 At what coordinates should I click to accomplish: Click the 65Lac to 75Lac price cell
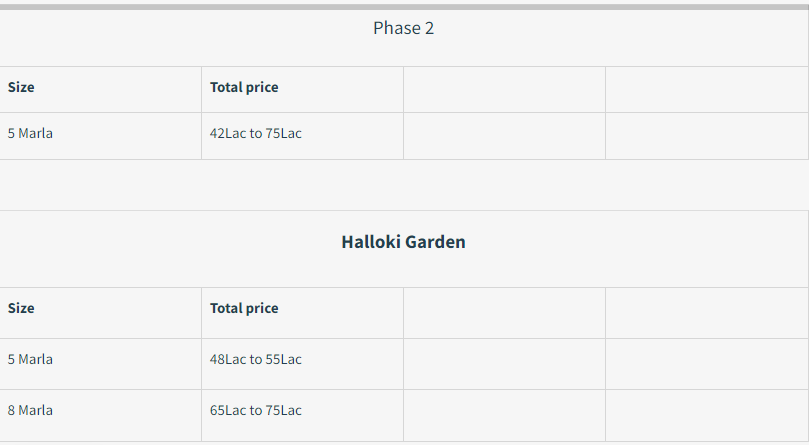click(x=256, y=410)
